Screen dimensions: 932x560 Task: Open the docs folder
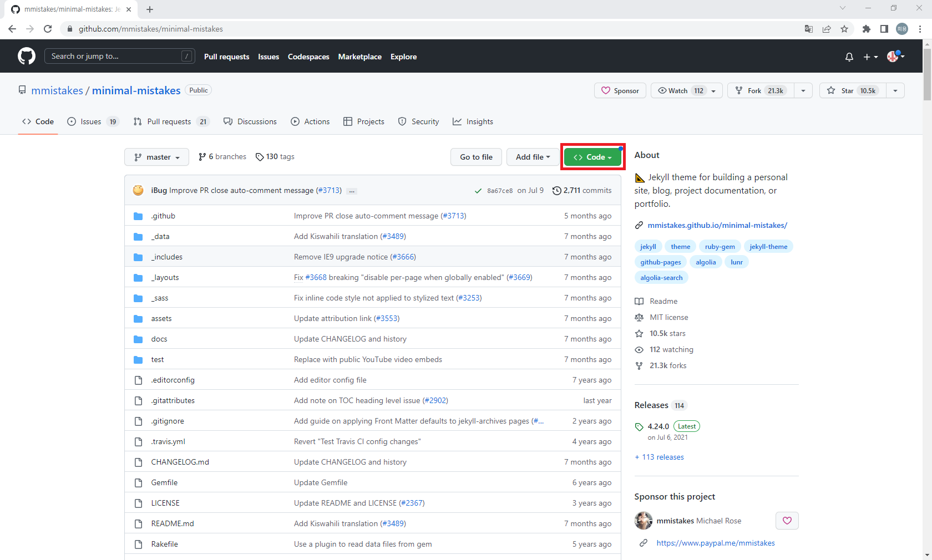(x=159, y=339)
